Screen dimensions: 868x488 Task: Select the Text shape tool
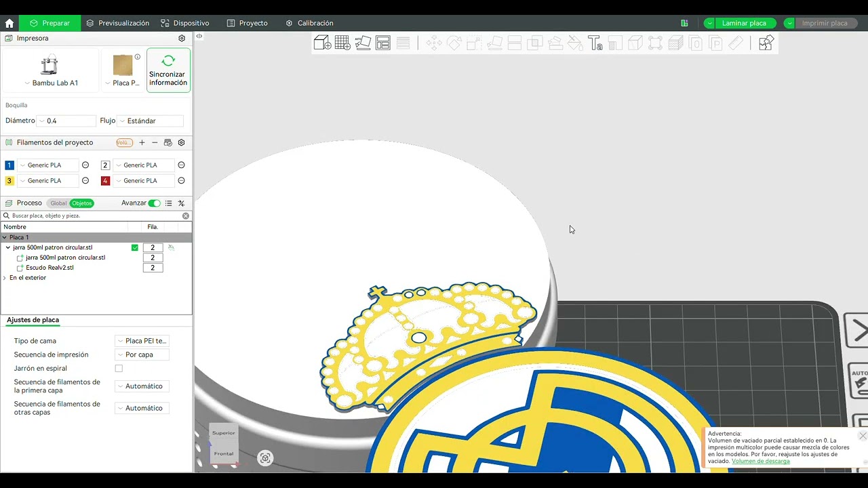(595, 43)
